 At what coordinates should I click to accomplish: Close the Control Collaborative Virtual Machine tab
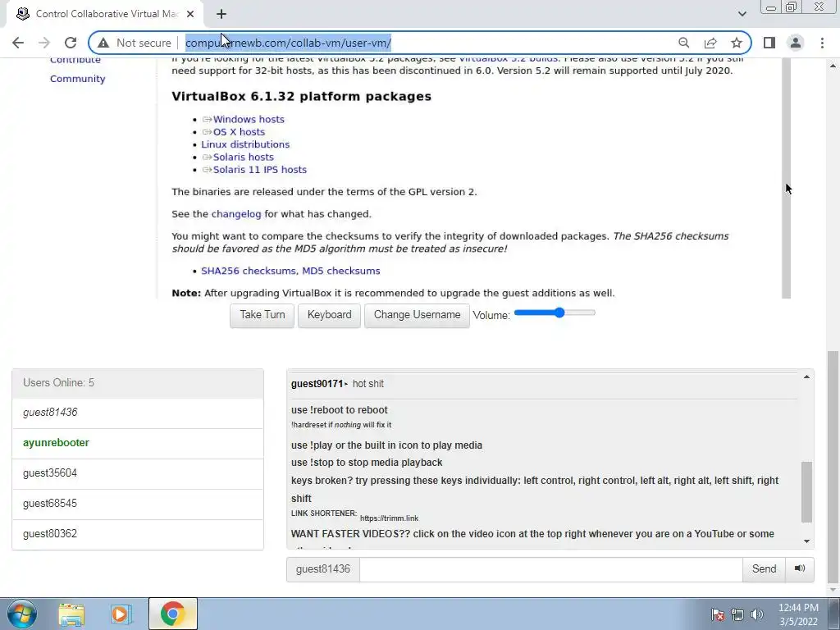pyautogui.click(x=190, y=14)
